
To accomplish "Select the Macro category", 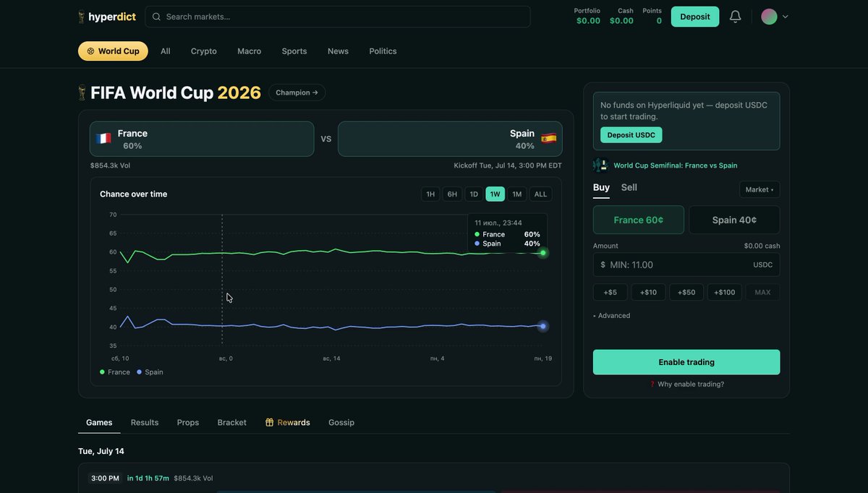I will coord(250,51).
